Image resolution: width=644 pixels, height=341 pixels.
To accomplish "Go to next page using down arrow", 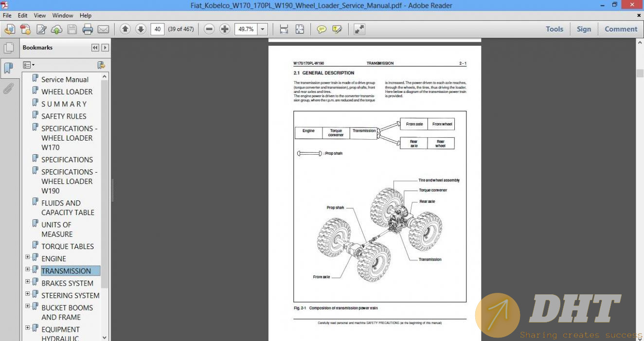I will 141,29.
